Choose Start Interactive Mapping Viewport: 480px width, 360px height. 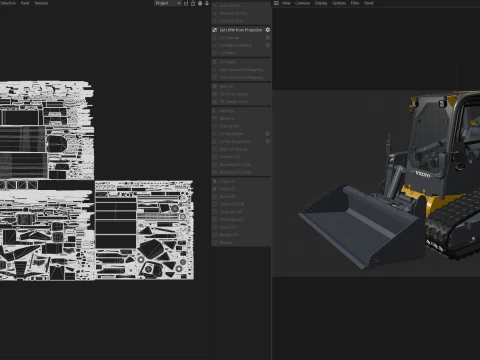click(241, 70)
